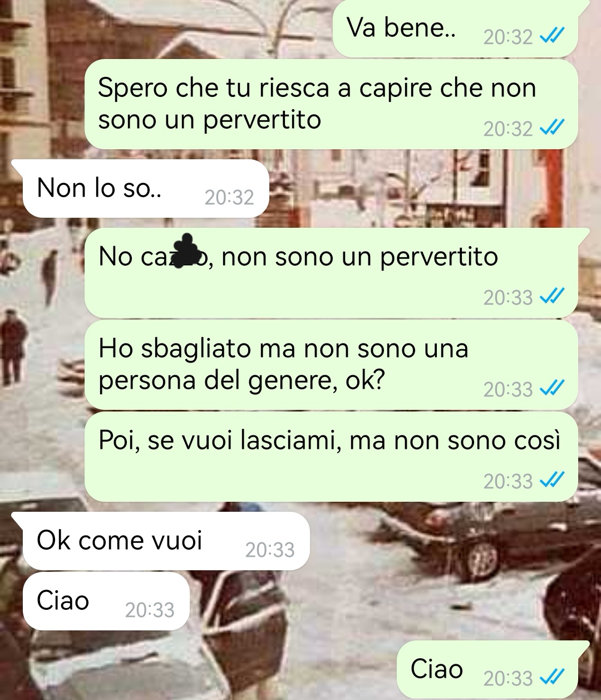Viewport: 601px width, 700px height.
Task: Tap the sent 'Ciao' bubble at bottom
Action: 493,669
